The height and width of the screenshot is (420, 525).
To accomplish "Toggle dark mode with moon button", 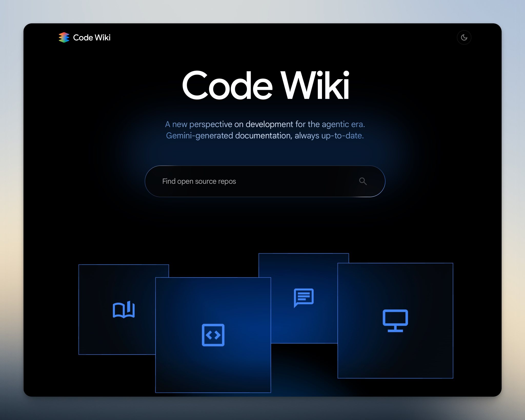I will pos(464,37).
